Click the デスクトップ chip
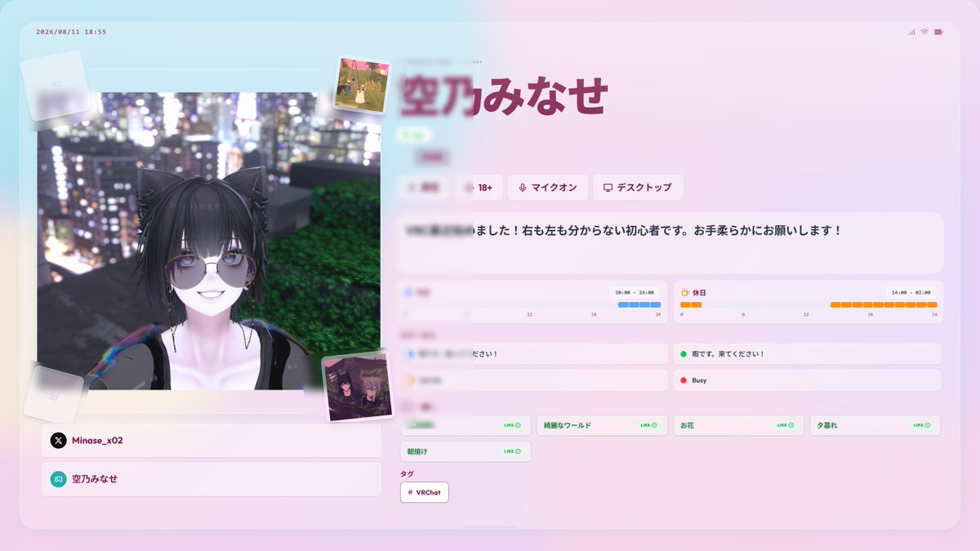 (638, 187)
